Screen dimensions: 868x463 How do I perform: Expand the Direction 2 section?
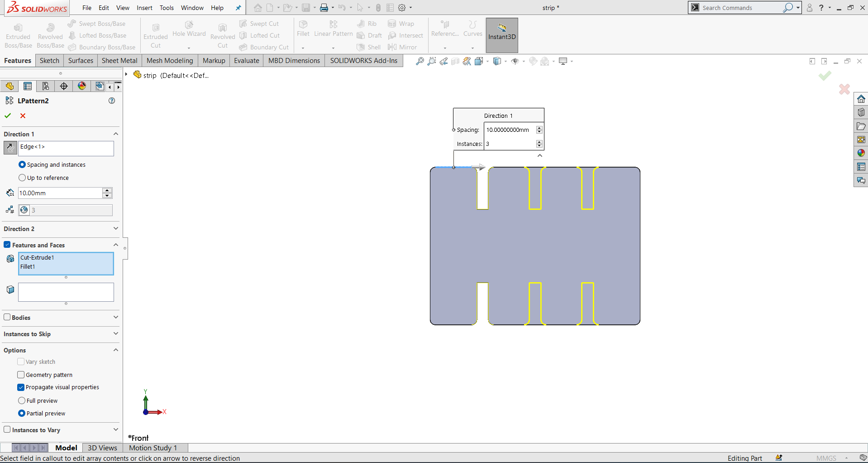tap(116, 229)
